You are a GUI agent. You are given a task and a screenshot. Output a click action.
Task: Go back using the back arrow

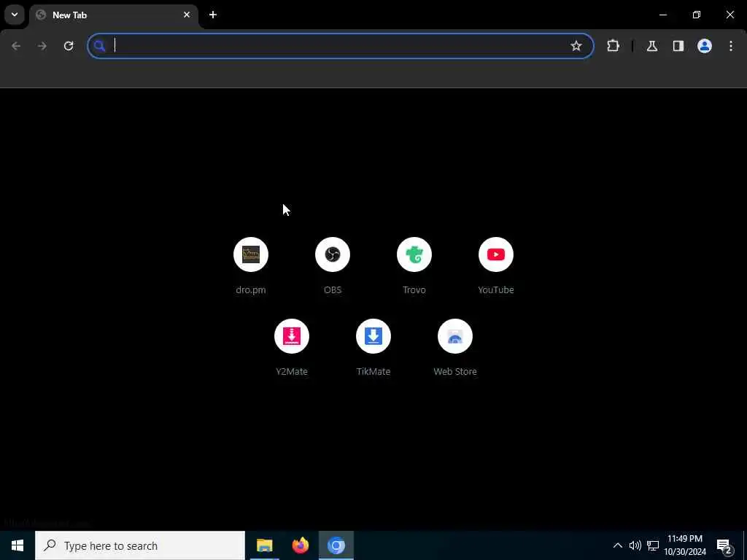(16, 46)
